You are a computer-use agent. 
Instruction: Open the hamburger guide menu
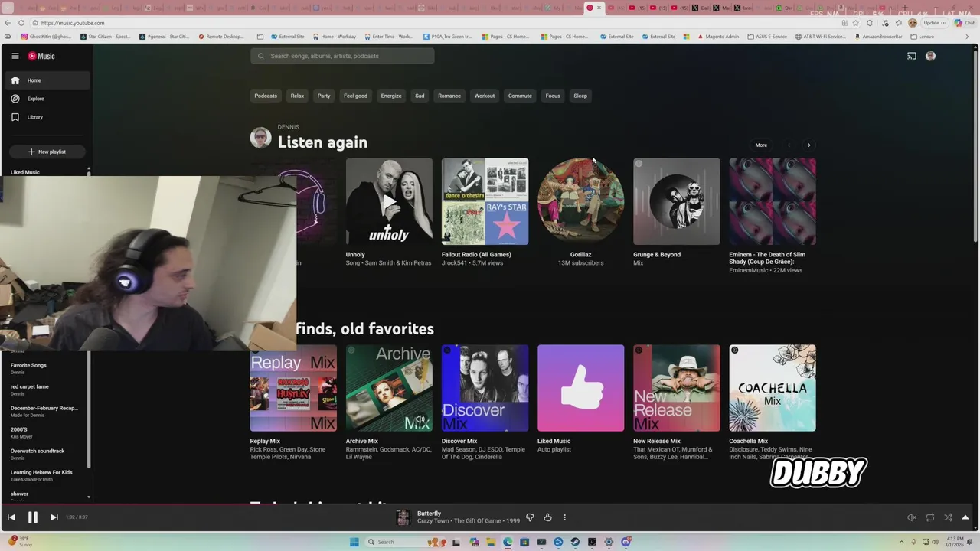coord(15,56)
